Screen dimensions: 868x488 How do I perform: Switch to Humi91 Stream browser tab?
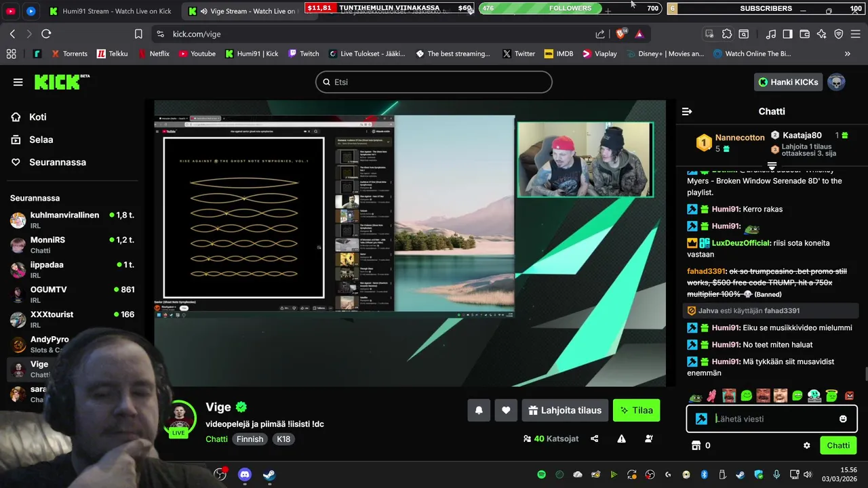[x=111, y=11]
